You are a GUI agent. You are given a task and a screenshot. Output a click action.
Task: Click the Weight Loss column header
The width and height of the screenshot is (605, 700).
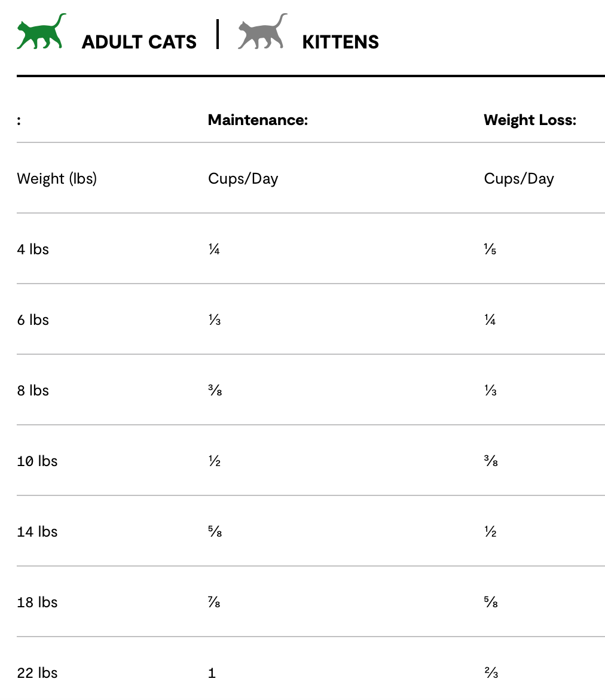tap(530, 120)
